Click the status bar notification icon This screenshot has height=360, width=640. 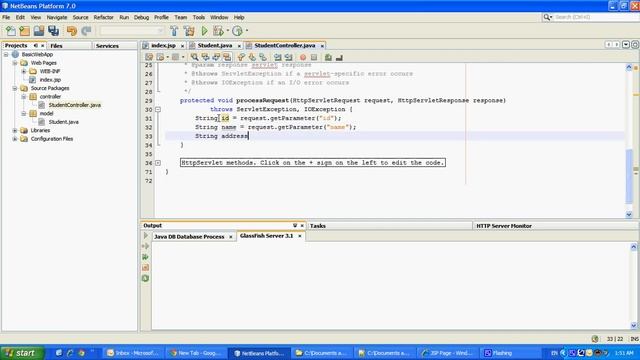point(595,339)
